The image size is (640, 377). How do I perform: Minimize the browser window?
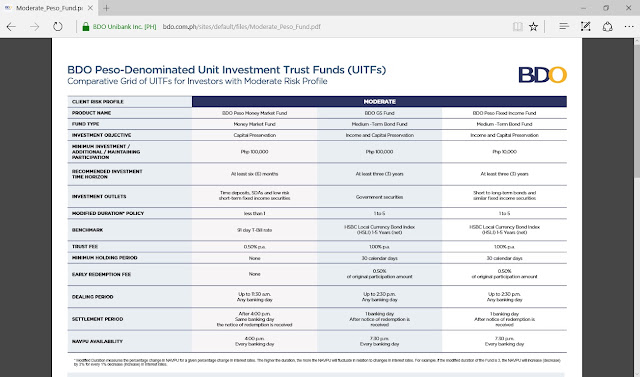584,8
